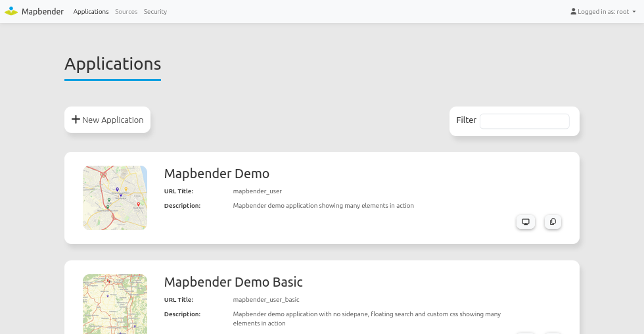Open the Applications navigation item

coord(91,11)
